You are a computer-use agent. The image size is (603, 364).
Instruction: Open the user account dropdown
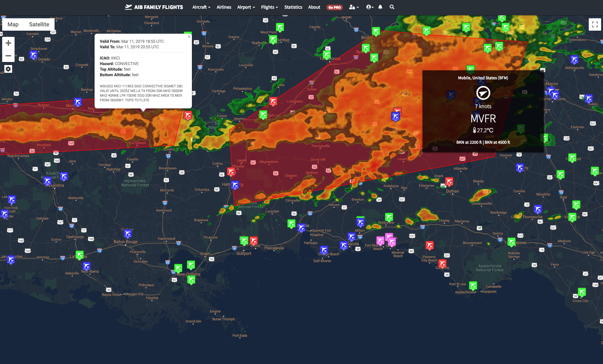(370, 7)
